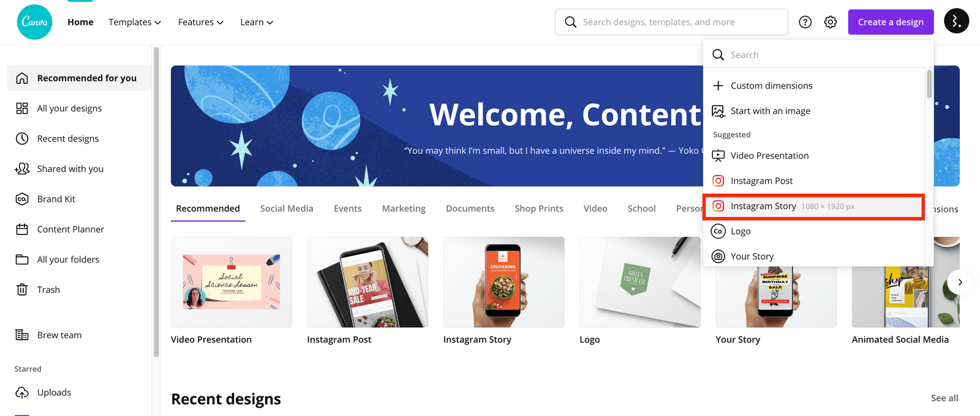Open Content Planner calendar icon
This screenshot has width=980, height=416.
[x=22, y=229]
